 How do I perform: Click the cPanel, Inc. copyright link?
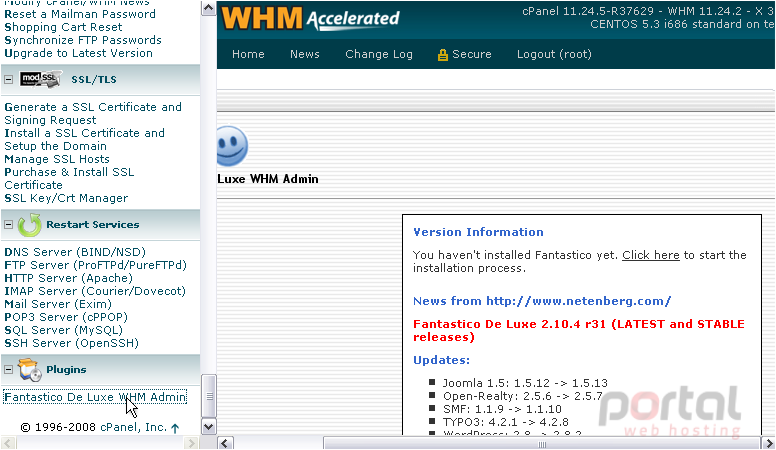coord(133,427)
